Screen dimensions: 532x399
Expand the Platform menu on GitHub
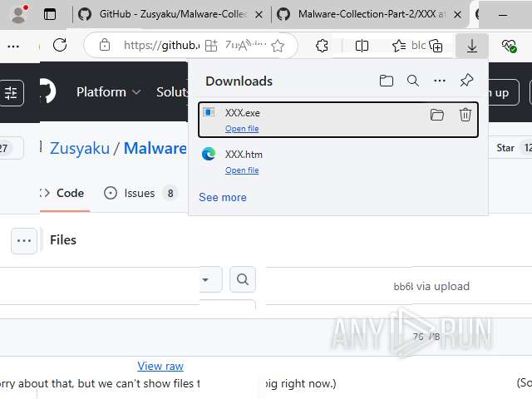pos(109,92)
